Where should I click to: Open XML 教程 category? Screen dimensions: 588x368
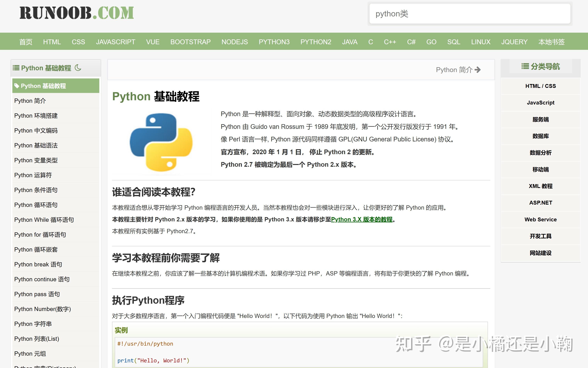pos(540,186)
